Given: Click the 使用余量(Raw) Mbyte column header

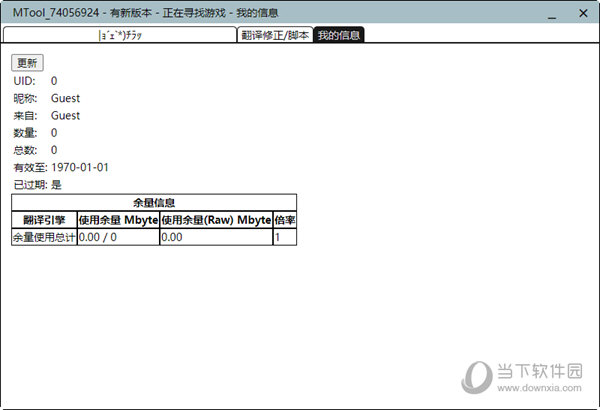Looking at the screenshot, I should (x=216, y=220).
